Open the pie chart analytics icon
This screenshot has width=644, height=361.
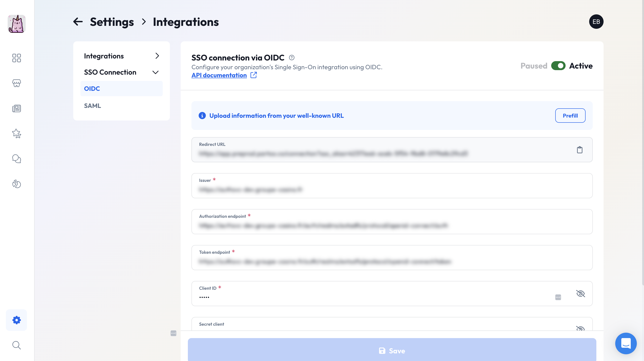tap(16, 184)
